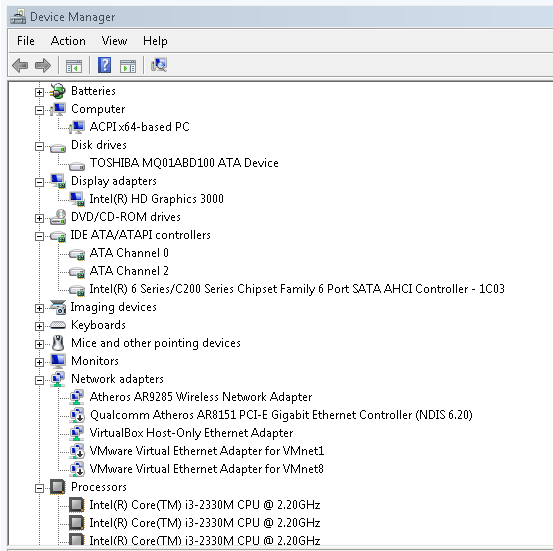The height and width of the screenshot is (551, 553).
Task: Collapse the Display adapters node
Action: (x=39, y=182)
